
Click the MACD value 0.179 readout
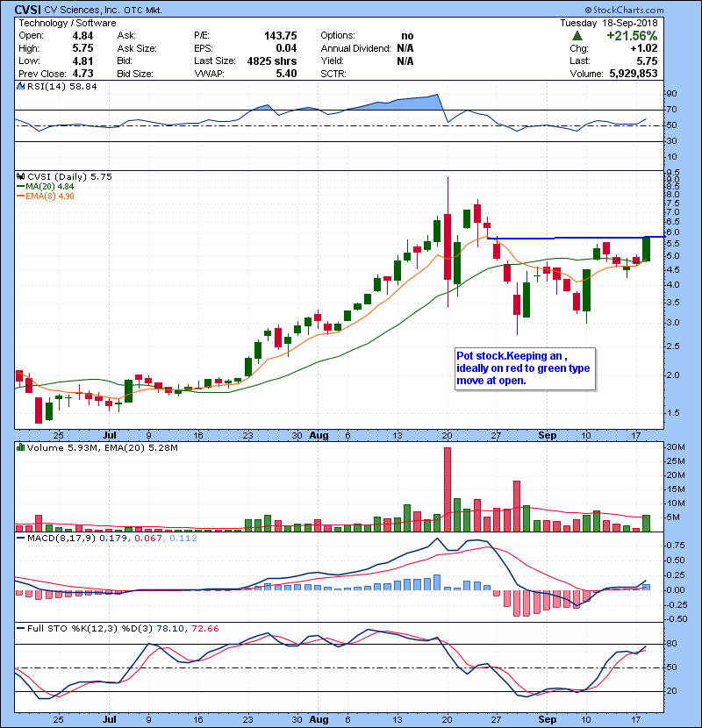click(x=113, y=539)
